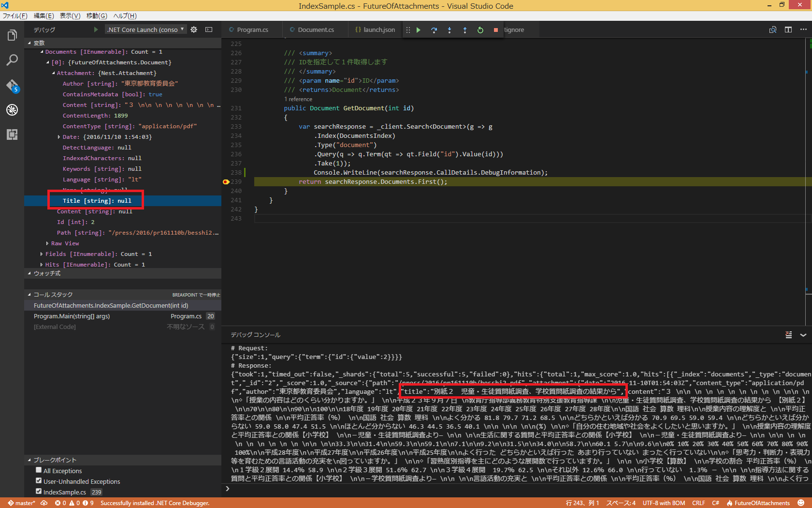This screenshot has height=508, width=812.
Task: Click the Step Over debug button
Action: [434, 30]
